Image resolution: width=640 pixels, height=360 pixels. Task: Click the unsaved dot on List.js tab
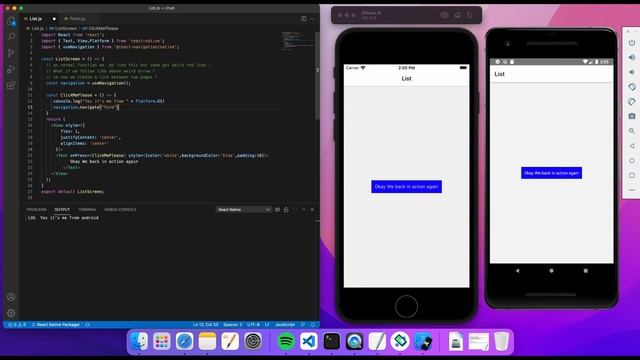[x=54, y=19]
